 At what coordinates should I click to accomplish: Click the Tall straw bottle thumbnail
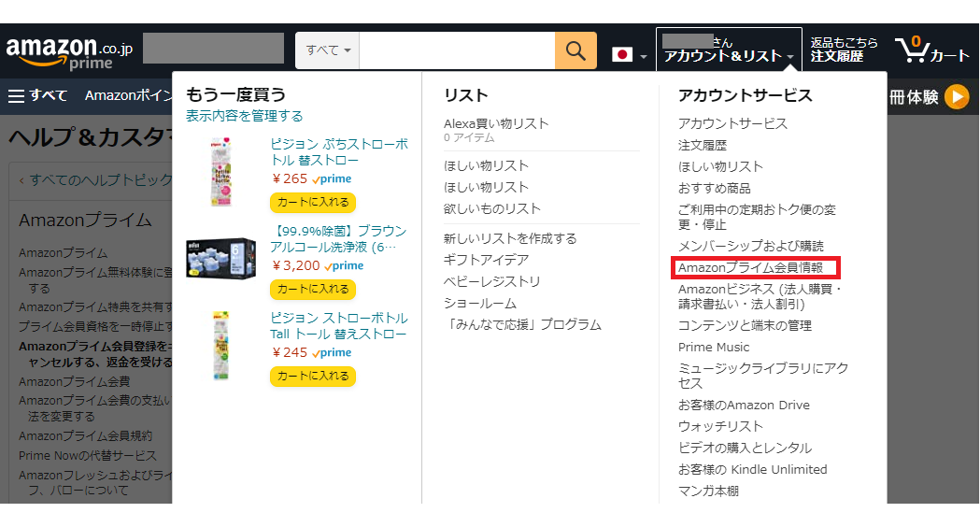[x=220, y=346]
